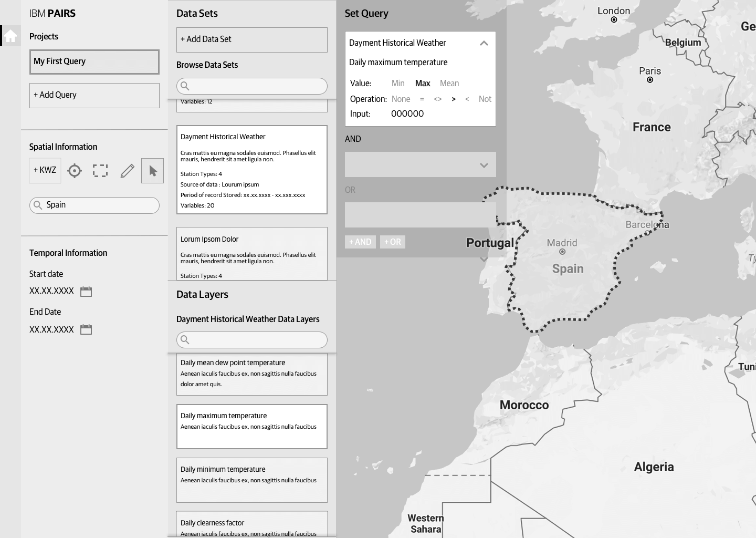Click the + OR button in Set Query
Viewport: 756px width, 538px height.
[x=392, y=242]
